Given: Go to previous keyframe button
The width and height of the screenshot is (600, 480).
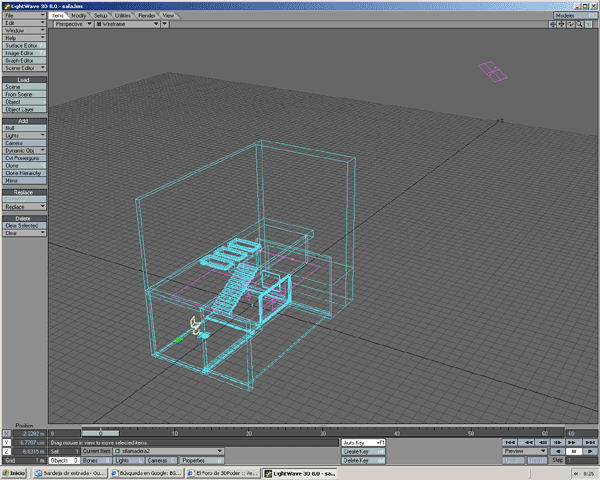Looking at the screenshot, I should pyautogui.click(x=527, y=442).
